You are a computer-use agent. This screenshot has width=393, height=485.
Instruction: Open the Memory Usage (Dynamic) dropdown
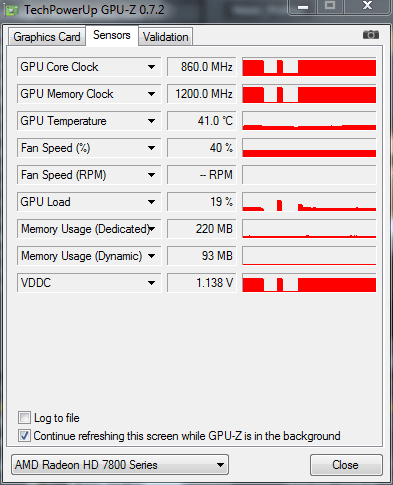point(152,256)
